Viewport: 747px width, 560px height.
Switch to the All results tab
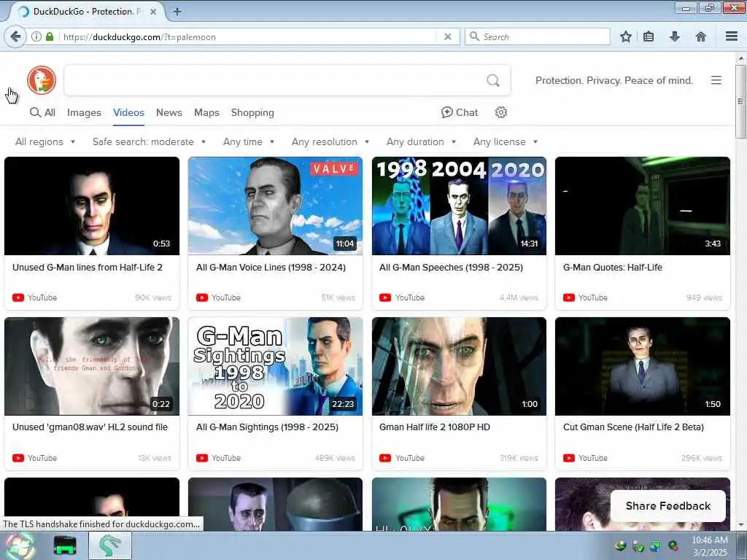(x=42, y=112)
